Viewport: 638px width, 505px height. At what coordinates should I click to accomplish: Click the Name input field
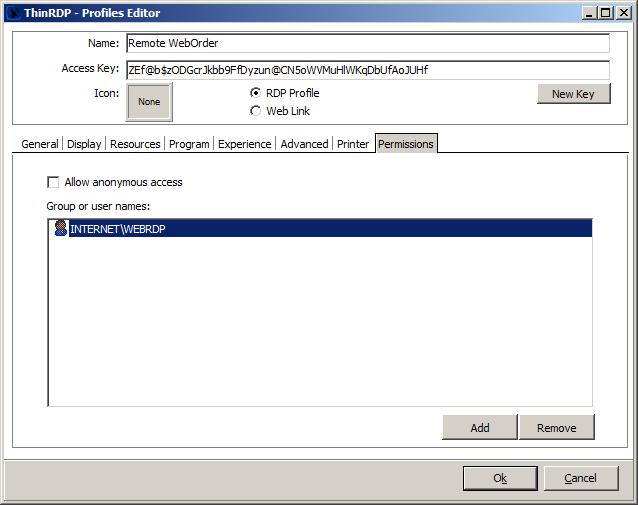[368, 43]
